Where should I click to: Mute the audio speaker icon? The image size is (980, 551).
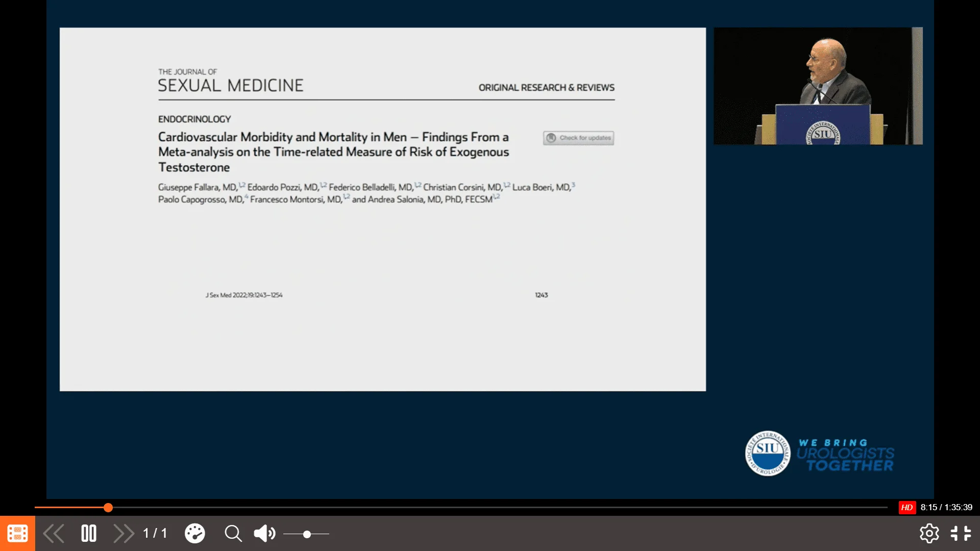264,534
